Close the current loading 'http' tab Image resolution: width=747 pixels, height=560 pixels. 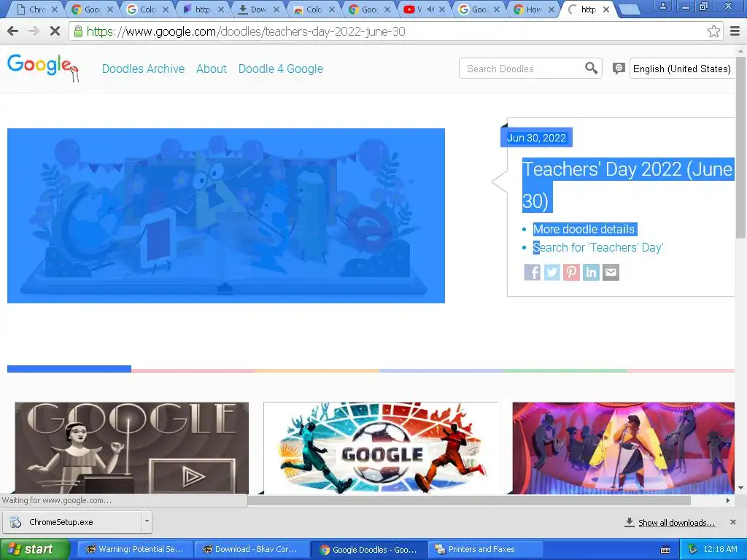(606, 9)
